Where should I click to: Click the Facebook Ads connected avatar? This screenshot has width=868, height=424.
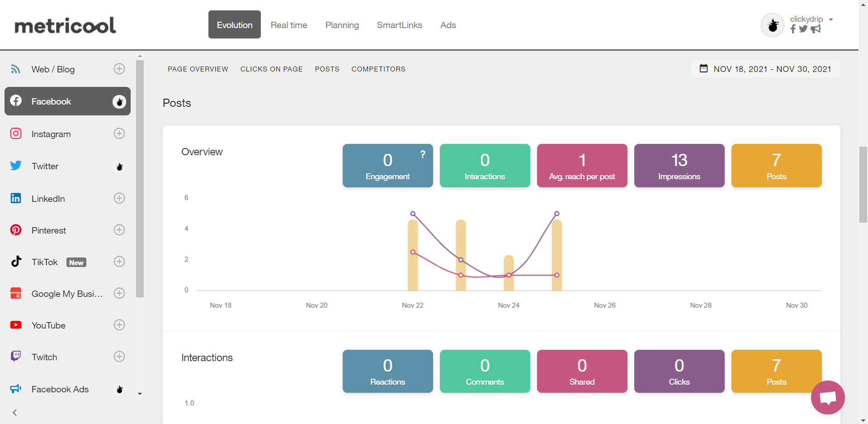(x=119, y=389)
